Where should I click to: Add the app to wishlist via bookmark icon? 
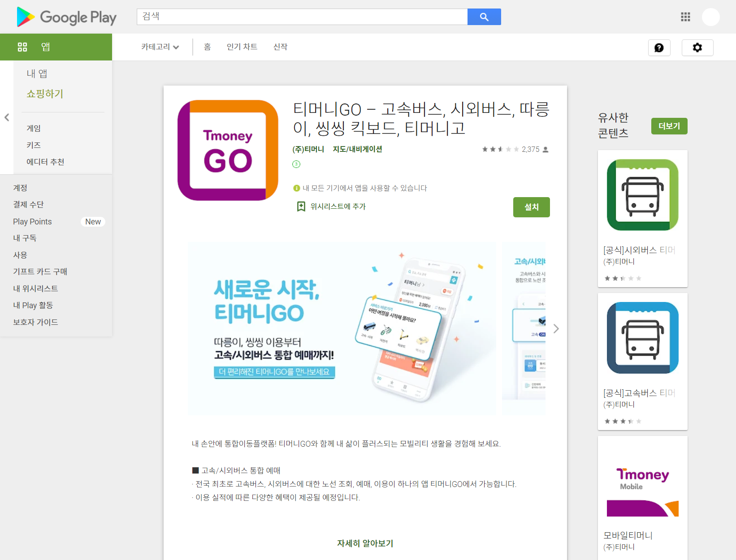pos(301,206)
